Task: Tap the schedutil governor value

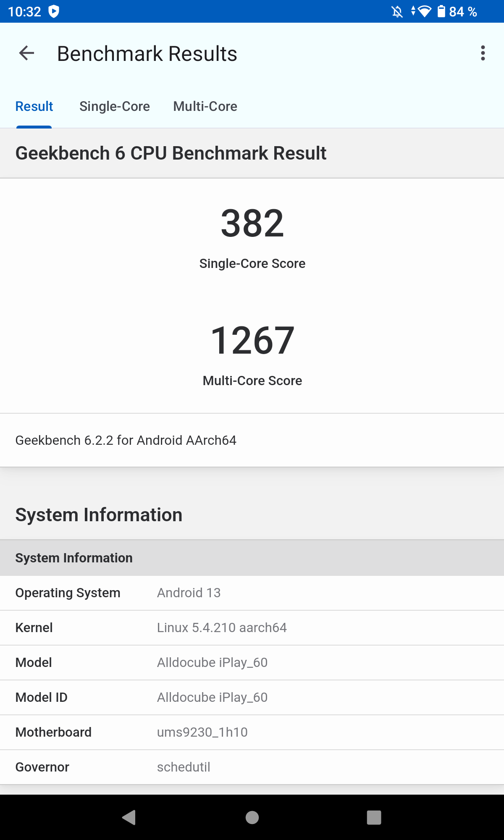Action: pos(184,767)
